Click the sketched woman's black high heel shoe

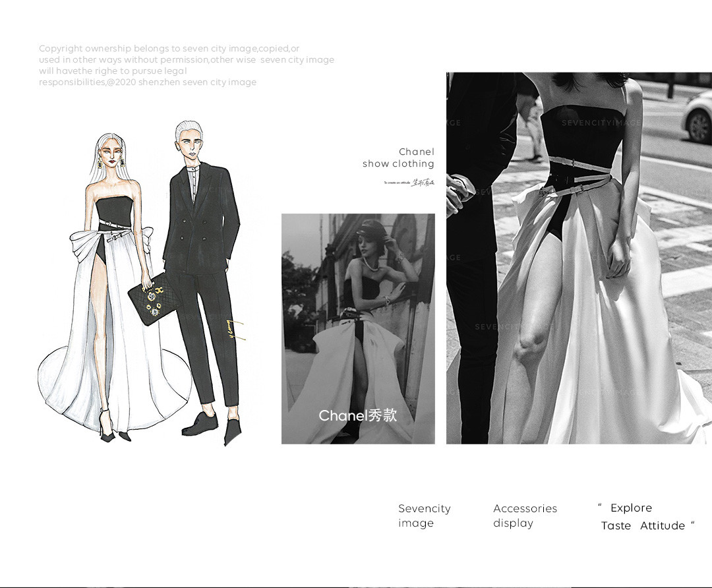click(x=107, y=430)
